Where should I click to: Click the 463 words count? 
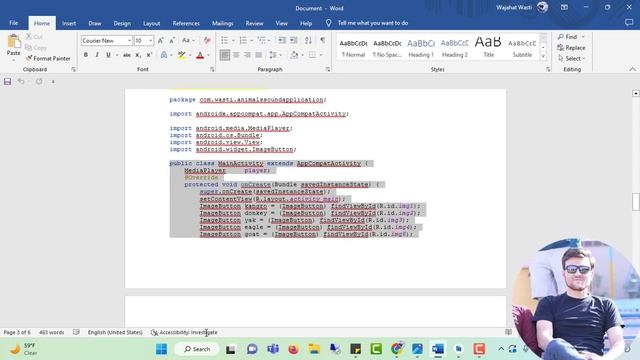(x=51, y=332)
